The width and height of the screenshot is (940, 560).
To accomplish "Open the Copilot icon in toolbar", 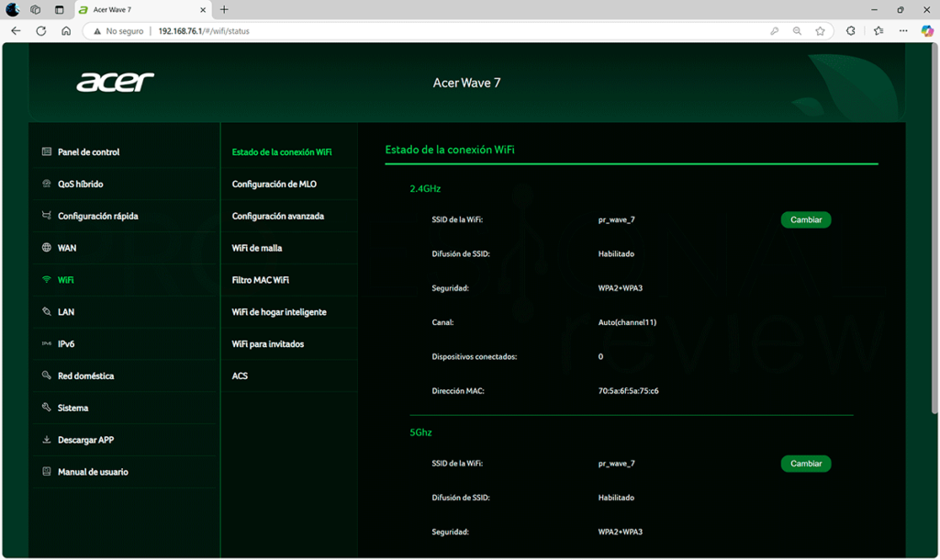I will click(x=927, y=30).
